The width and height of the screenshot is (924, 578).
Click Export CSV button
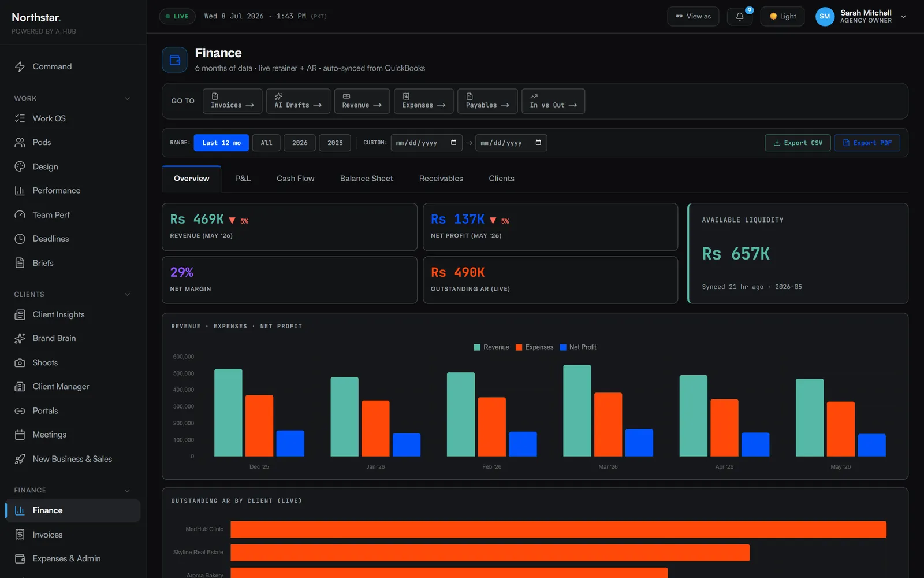point(798,143)
